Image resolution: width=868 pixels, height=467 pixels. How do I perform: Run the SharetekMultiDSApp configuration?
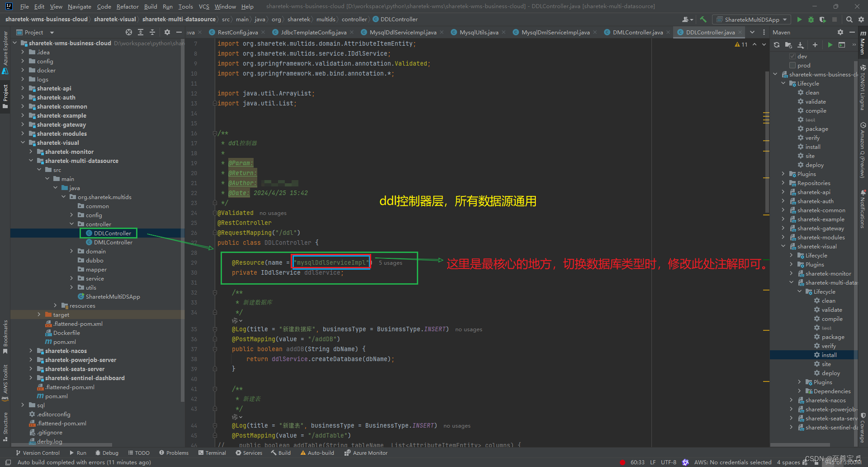(x=800, y=20)
